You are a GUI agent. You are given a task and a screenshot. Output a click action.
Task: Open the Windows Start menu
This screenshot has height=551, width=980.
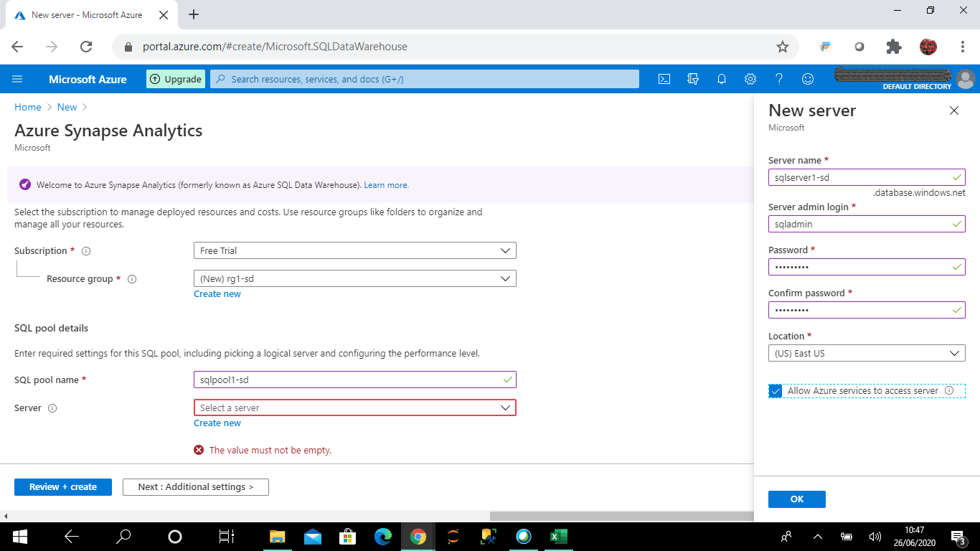pyautogui.click(x=19, y=536)
